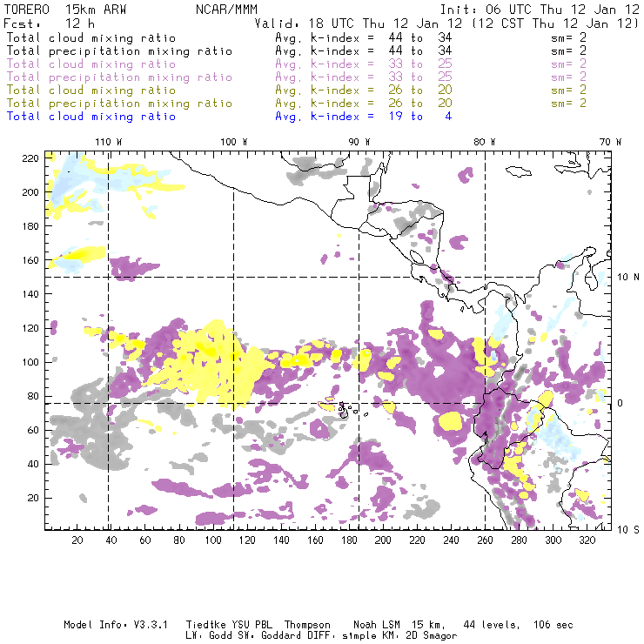This screenshot has height=644, width=644.
Task: Click the "Init: 06 UTC Thu 12 Jan 12" text
Action: 540,10
